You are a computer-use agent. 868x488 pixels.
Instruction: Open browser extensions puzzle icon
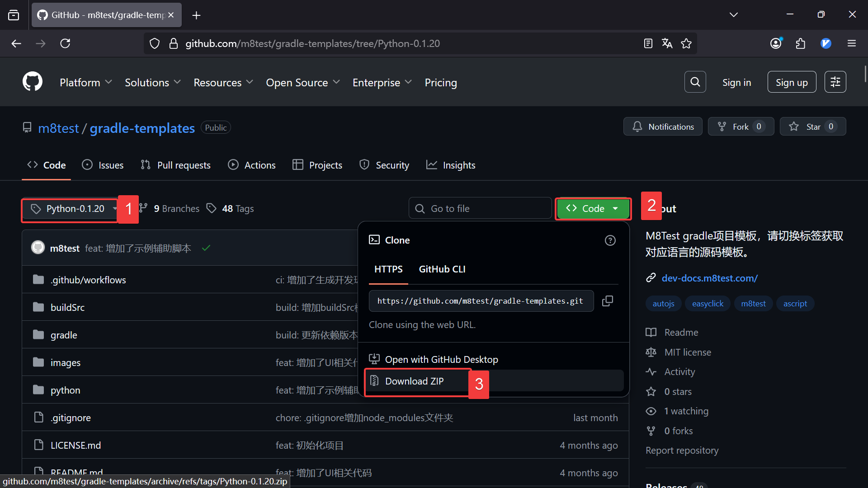pyautogui.click(x=800, y=43)
